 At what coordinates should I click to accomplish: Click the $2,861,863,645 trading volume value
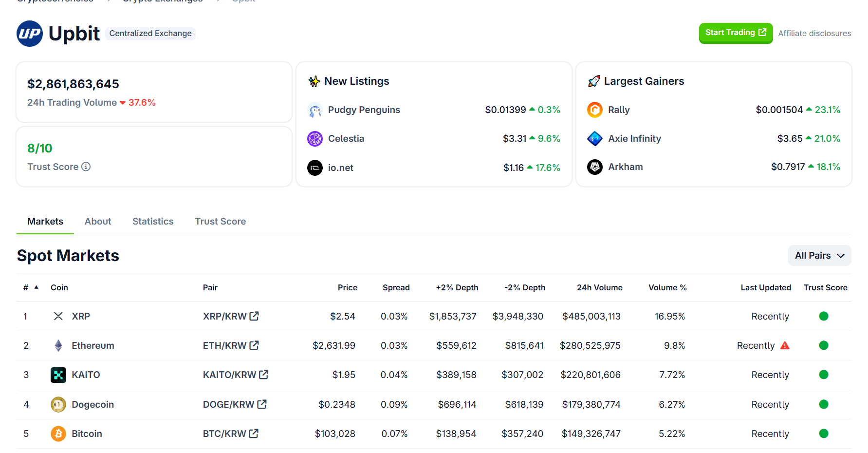pos(73,84)
